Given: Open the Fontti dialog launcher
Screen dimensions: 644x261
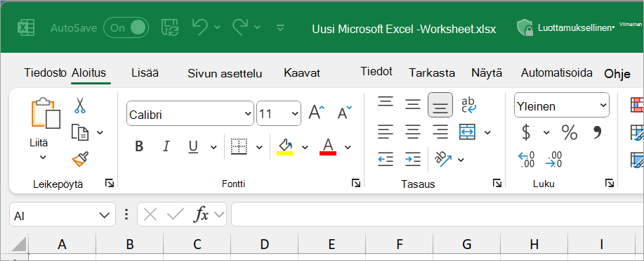Looking at the screenshot, I should coord(355,183).
